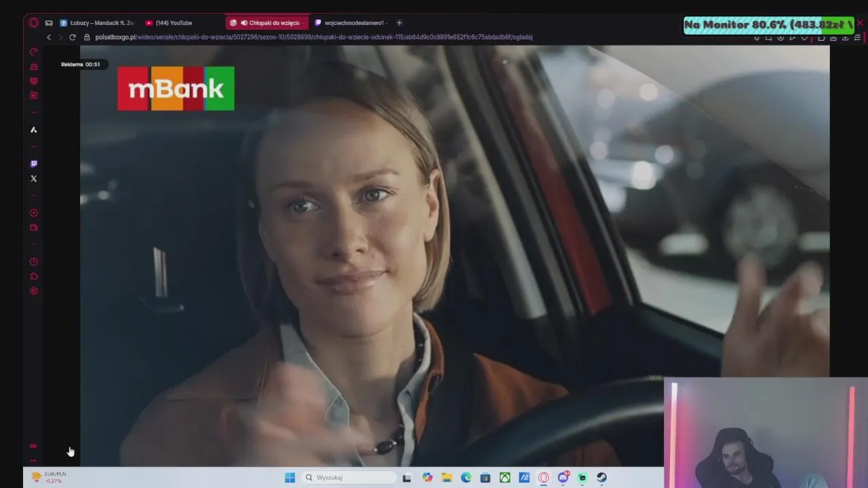Open the extensions cube sidebar icon

click(33, 277)
